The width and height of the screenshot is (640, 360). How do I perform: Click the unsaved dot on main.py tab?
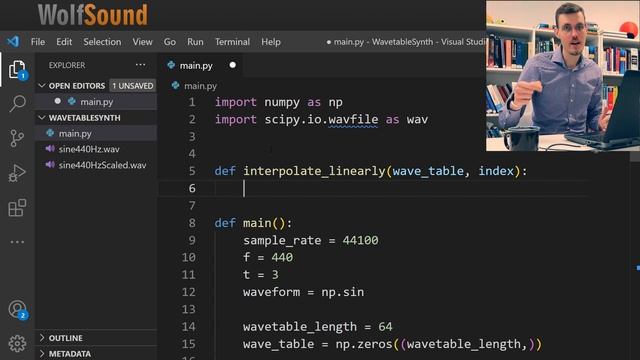233,65
